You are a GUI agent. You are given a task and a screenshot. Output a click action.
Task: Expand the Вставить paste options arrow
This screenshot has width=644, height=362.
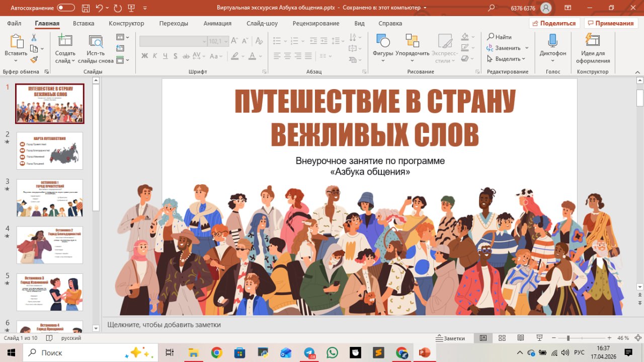[16, 61]
